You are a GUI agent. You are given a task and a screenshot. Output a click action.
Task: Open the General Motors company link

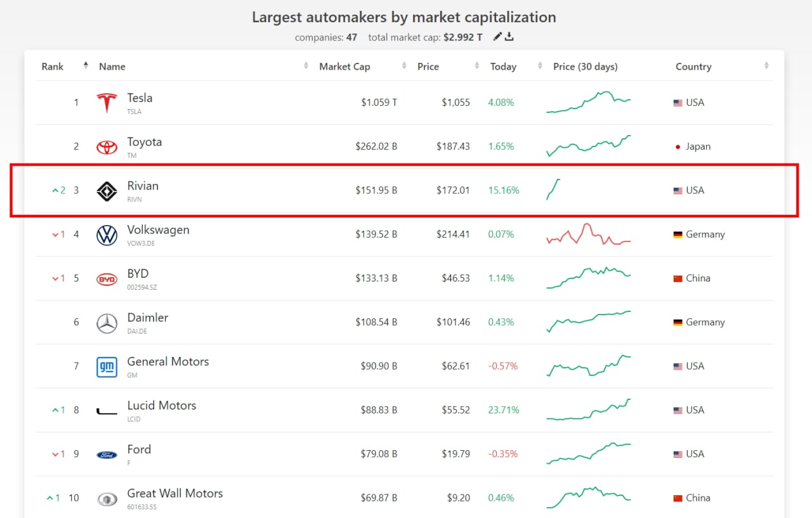pos(168,361)
